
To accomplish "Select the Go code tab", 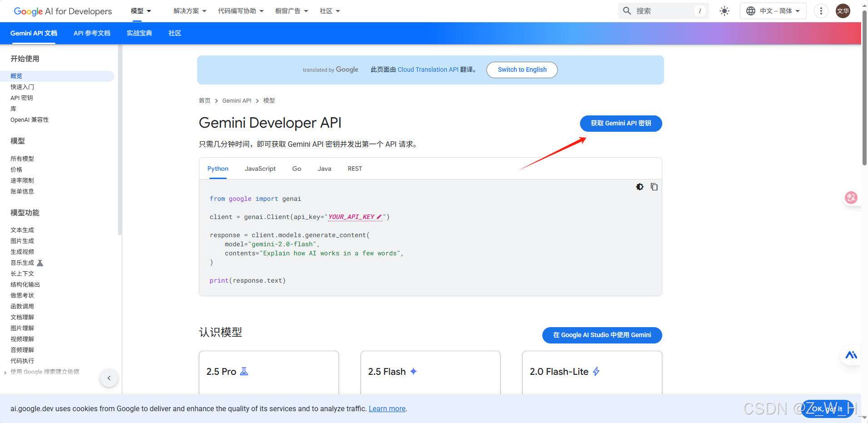I will click(x=297, y=169).
